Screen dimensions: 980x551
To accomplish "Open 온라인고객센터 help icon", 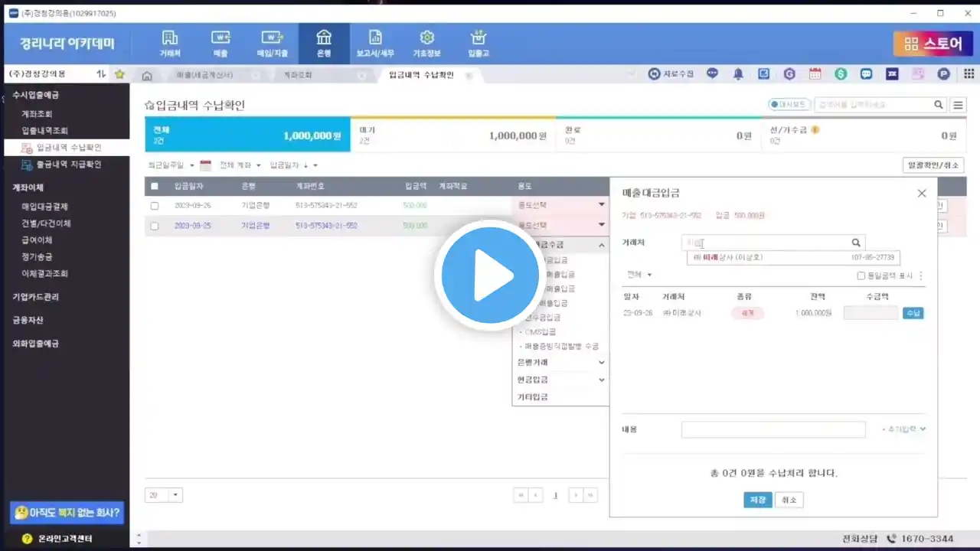I will (27, 539).
